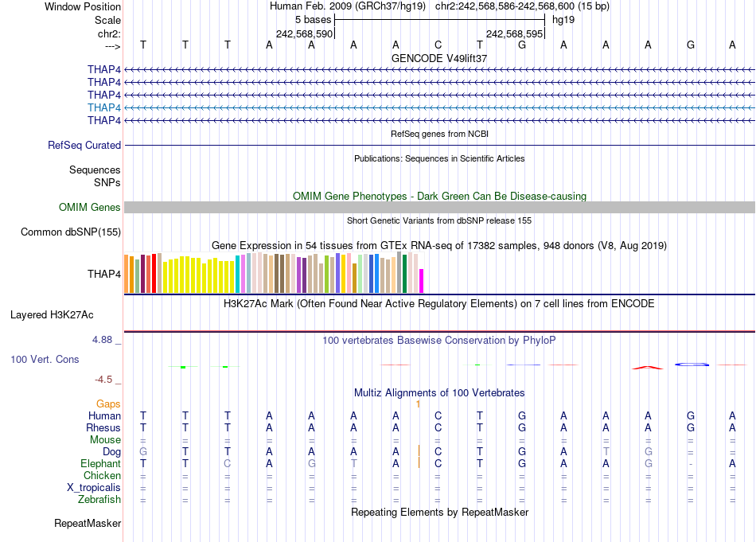Click the gray OMIM Genes bar
The image size is (756, 542).
click(440, 208)
